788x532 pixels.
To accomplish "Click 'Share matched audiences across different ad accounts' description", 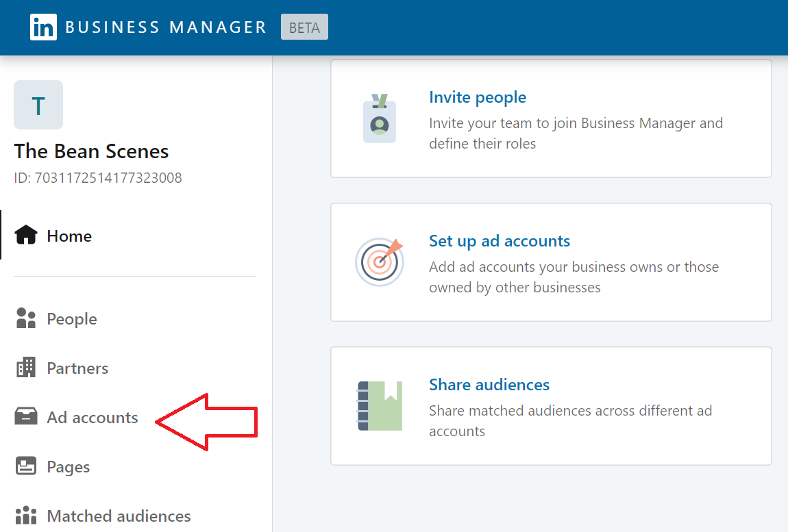I will pos(570,420).
